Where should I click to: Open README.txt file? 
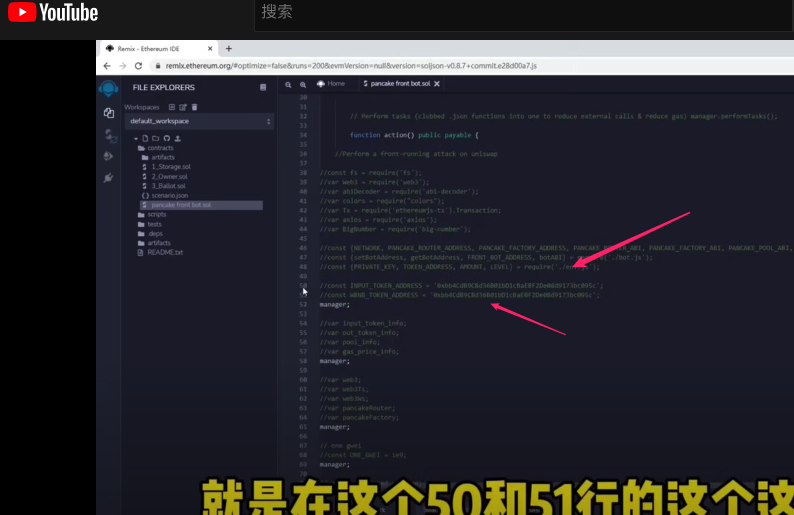(x=161, y=252)
